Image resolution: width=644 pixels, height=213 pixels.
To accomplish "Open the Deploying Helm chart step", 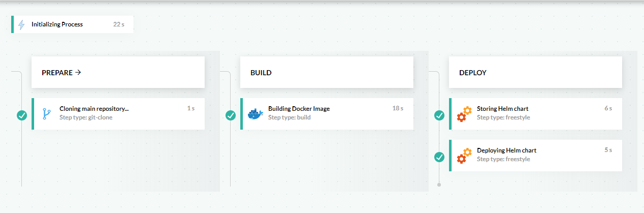I will pos(536,156).
